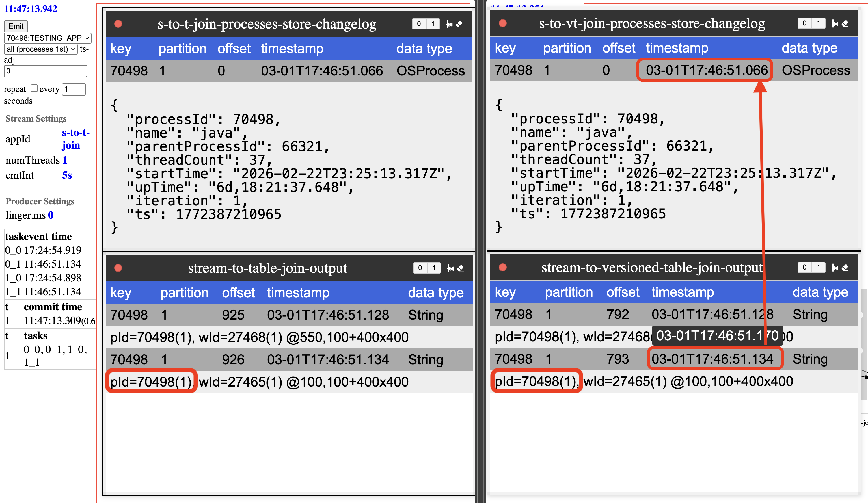Click the cmtInt 5s value link

coord(67,175)
